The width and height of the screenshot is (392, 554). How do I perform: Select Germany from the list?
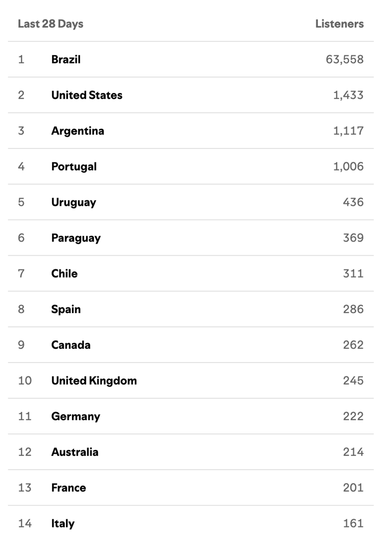tap(76, 417)
